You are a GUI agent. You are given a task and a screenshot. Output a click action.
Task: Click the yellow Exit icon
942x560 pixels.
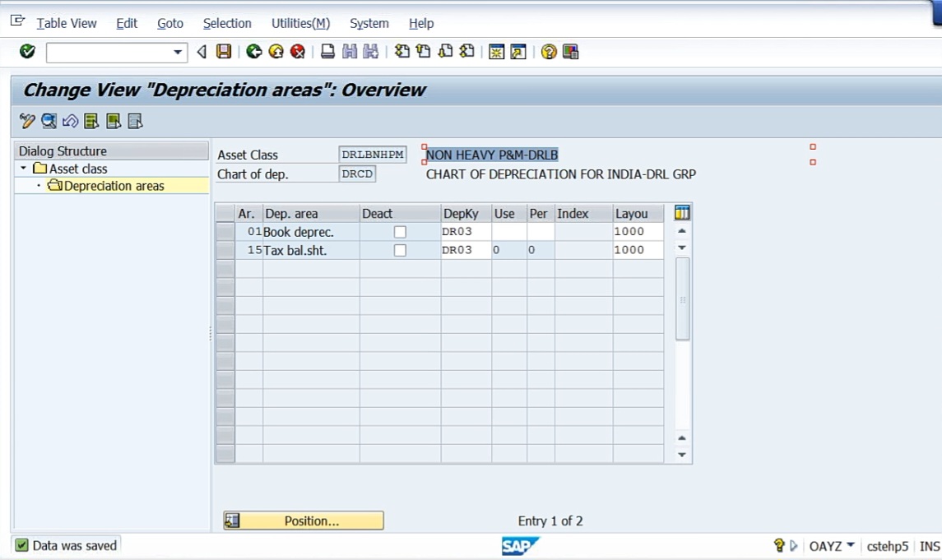click(276, 52)
